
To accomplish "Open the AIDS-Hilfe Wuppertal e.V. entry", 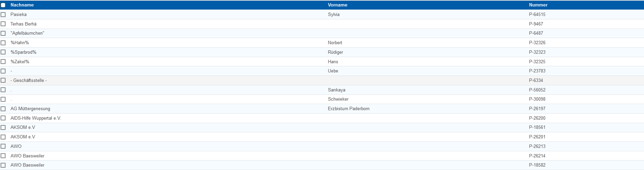I will [x=35, y=118].
